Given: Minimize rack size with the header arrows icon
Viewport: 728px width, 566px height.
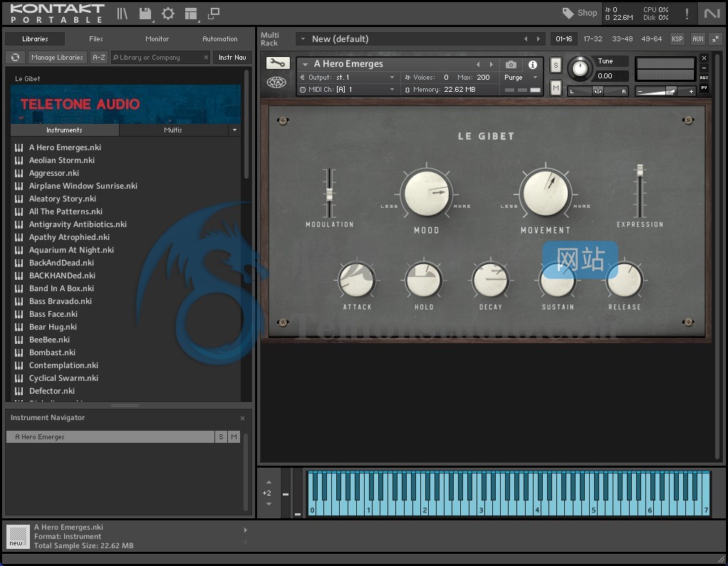Looking at the screenshot, I should [x=716, y=39].
